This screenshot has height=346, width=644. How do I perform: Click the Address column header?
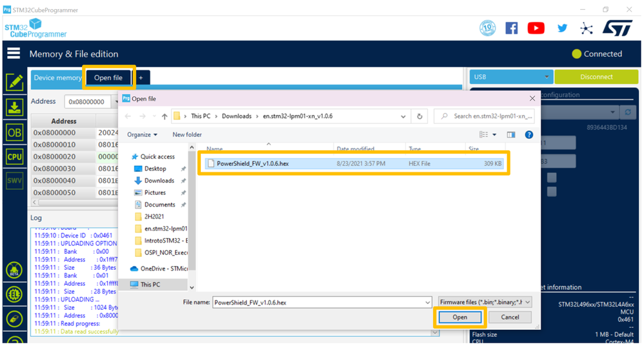(x=64, y=121)
